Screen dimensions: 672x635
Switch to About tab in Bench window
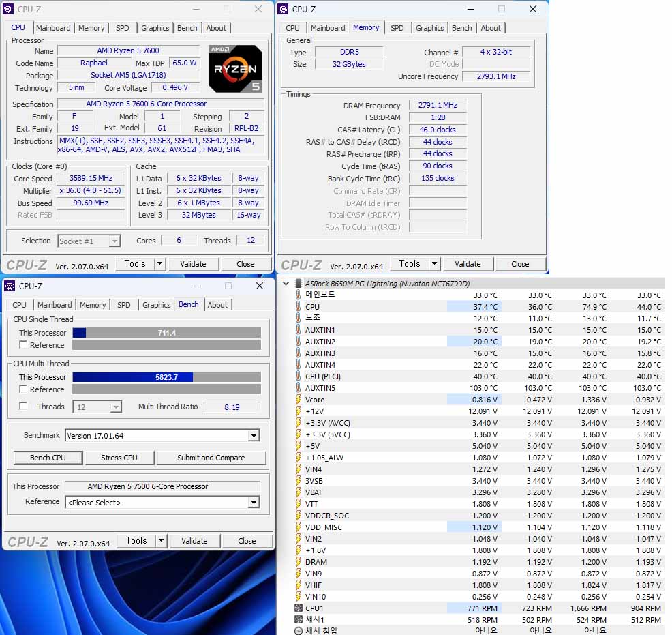tap(217, 305)
